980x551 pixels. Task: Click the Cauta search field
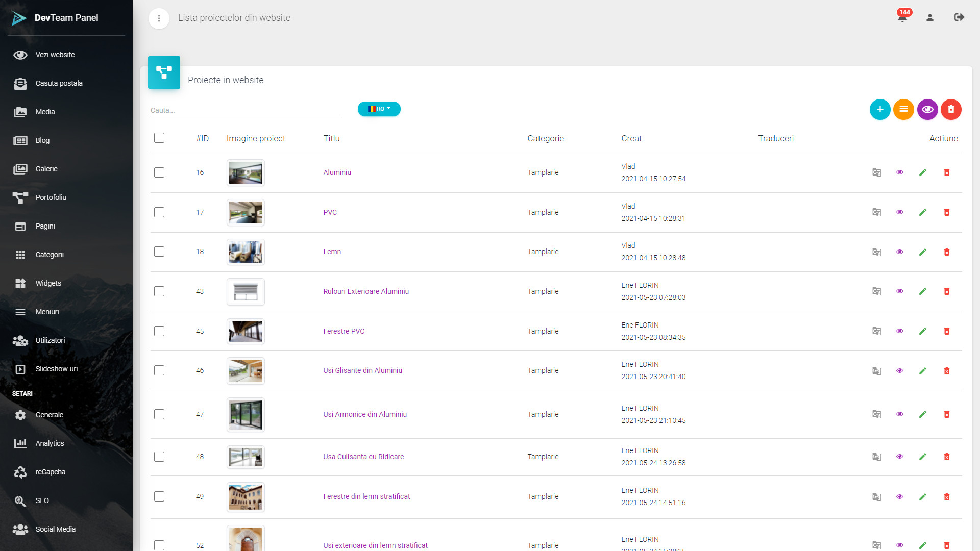tap(245, 110)
